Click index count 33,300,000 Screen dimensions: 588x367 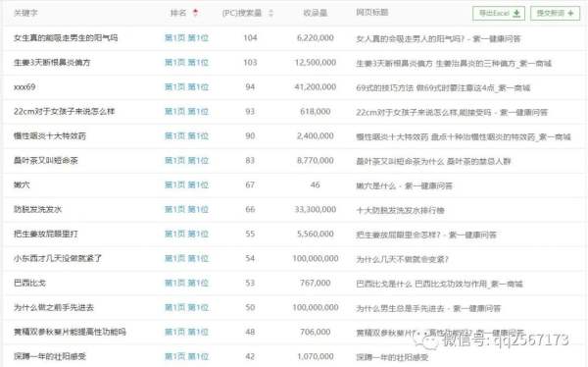tap(315, 209)
